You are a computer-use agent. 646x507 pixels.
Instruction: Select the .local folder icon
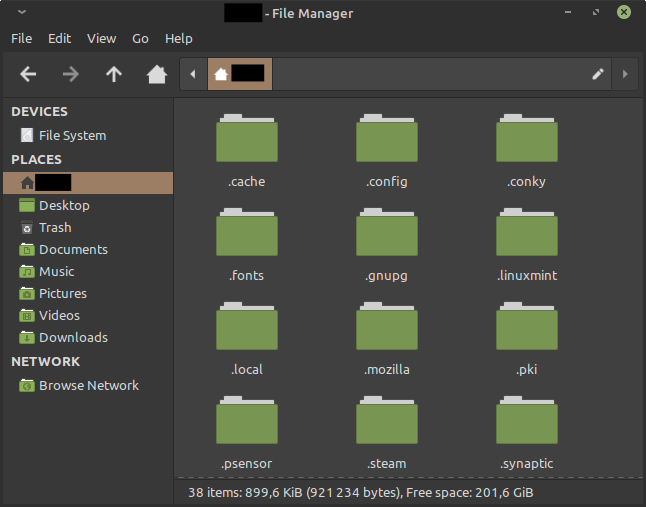pyautogui.click(x=247, y=326)
